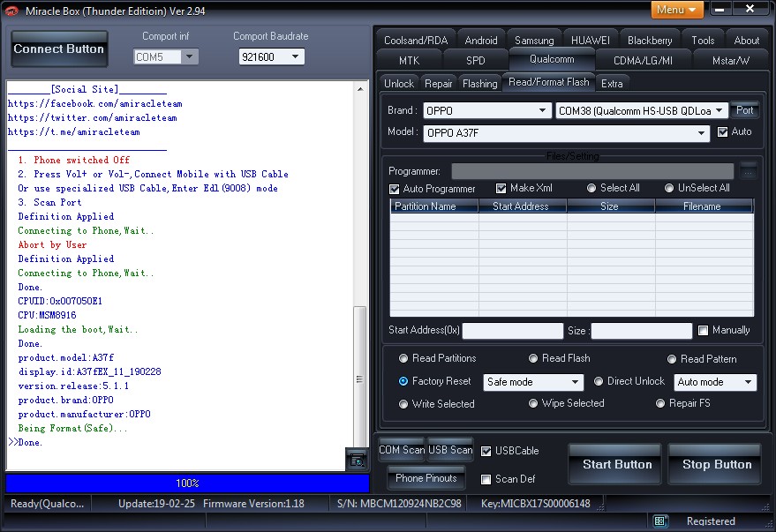Image resolution: width=776 pixels, height=532 pixels.
Task: Open the Safe mode dropdown
Action: pos(533,382)
